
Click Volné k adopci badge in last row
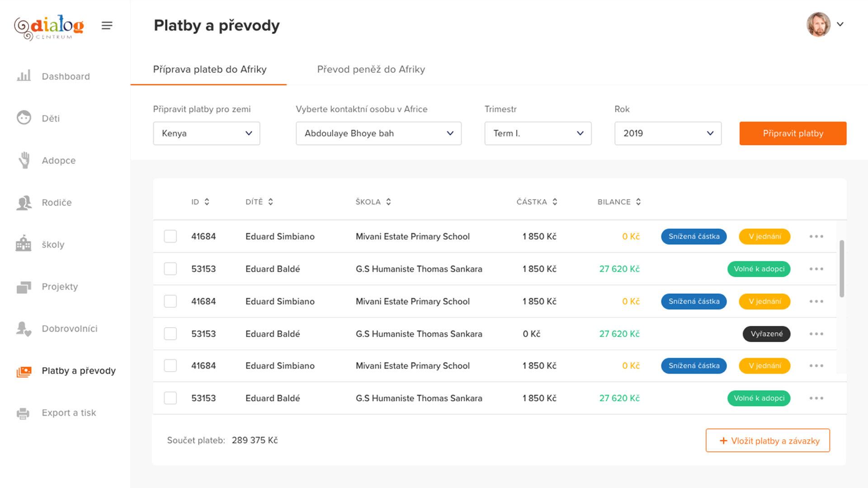click(759, 398)
